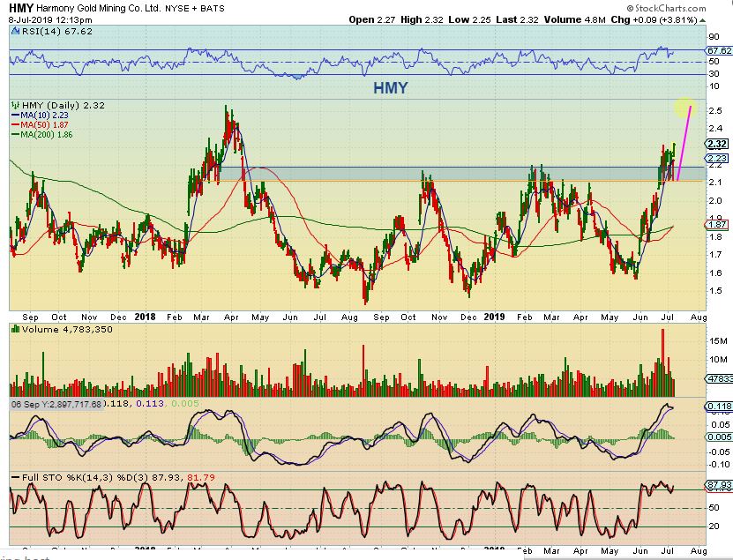Click the red 81.79 stochastic %D value

201,477
